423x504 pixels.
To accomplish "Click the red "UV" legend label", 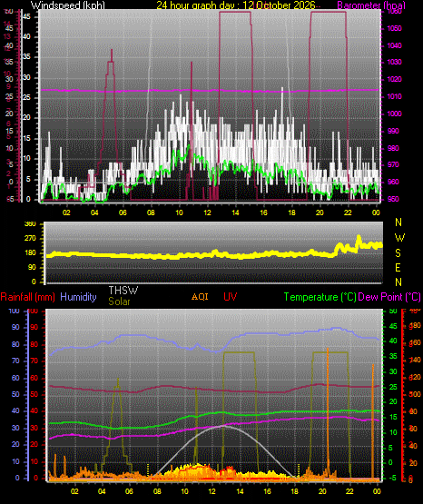I will coord(231,296).
